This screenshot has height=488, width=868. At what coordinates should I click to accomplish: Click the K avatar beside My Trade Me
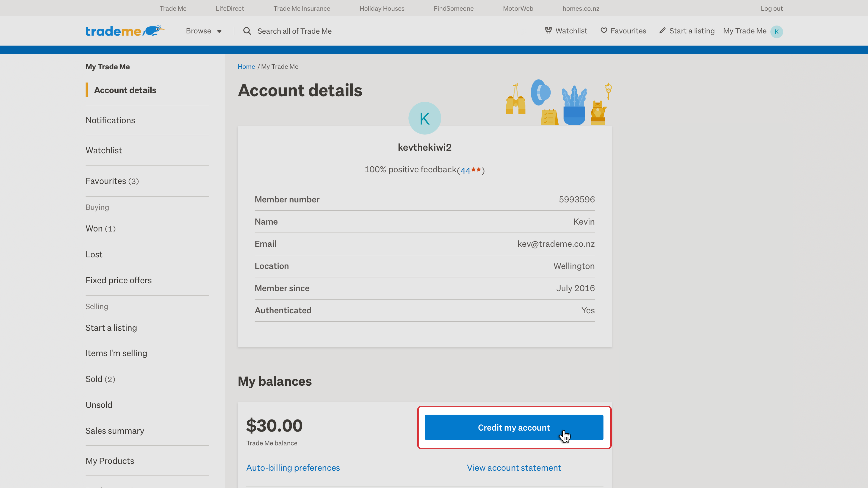point(776,32)
